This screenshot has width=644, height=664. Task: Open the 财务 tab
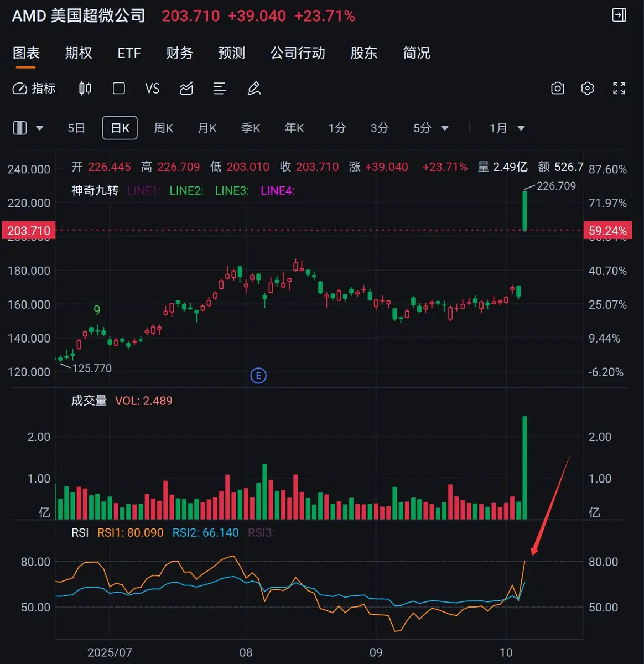[180, 53]
